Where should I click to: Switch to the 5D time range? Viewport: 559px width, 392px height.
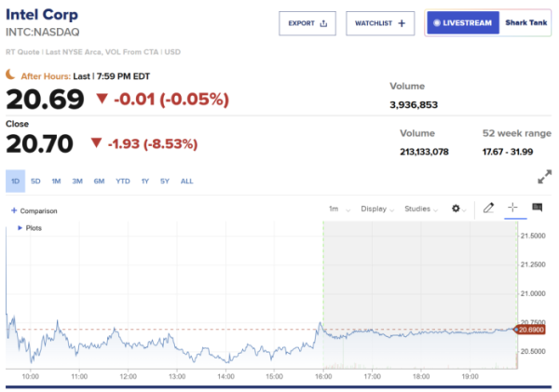[x=35, y=181]
